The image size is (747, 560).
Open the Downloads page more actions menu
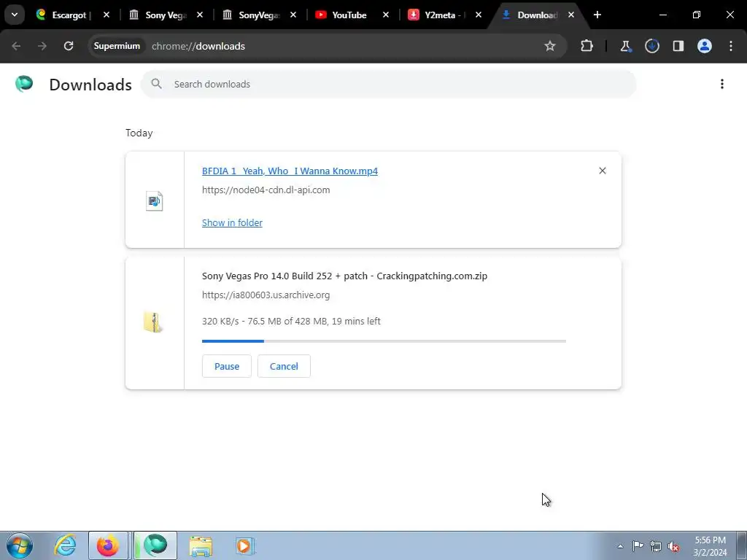pyautogui.click(x=722, y=84)
